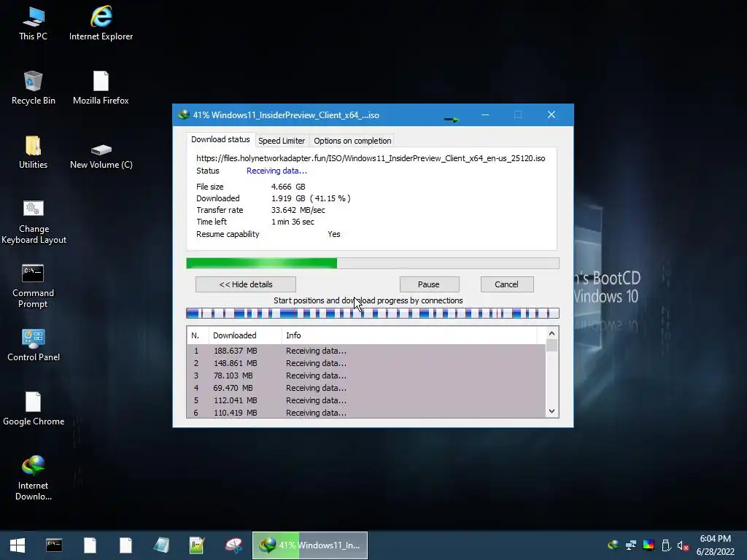Viewport: 747px width, 560px height.
Task: Click the connections list scroll up arrow
Action: 551,333
